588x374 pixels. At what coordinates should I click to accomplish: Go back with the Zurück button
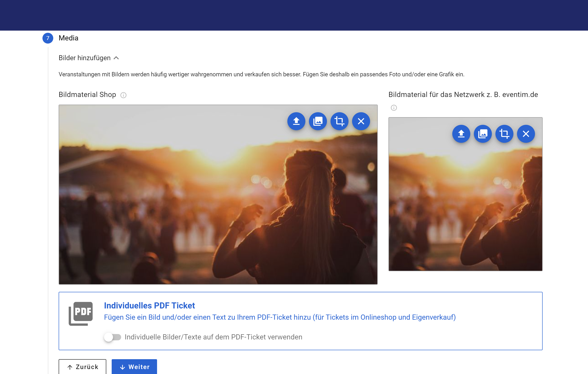click(x=82, y=367)
